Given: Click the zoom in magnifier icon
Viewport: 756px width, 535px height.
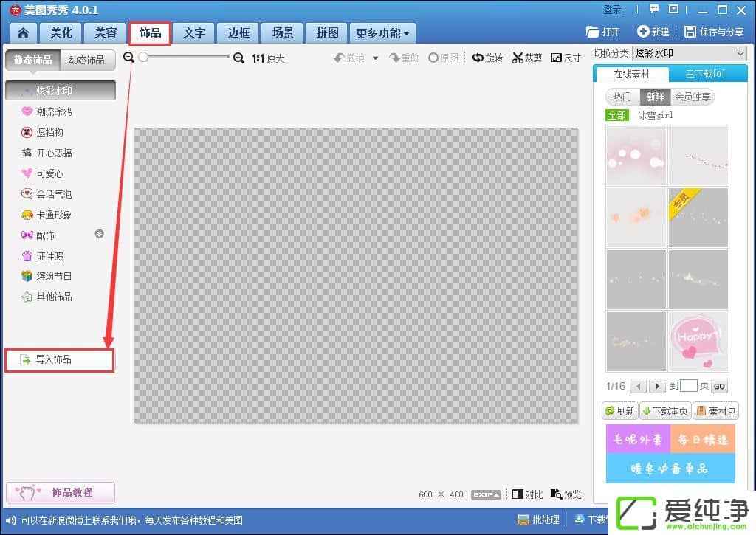Looking at the screenshot, I should (x=238, y=58).
